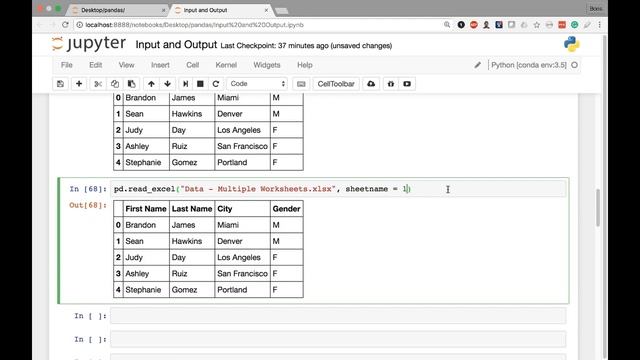
Task: Select the Input and Output browser tab
Action: coord(220,10)
